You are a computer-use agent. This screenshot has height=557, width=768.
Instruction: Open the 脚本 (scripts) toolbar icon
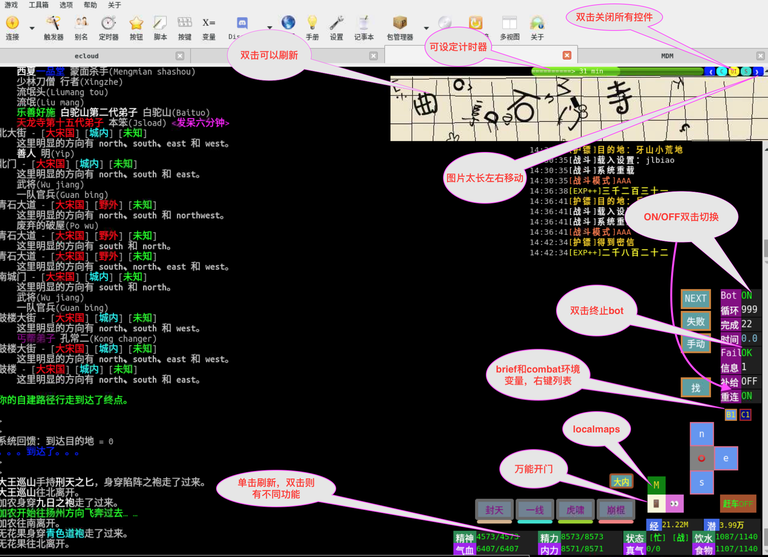point(160,25)
